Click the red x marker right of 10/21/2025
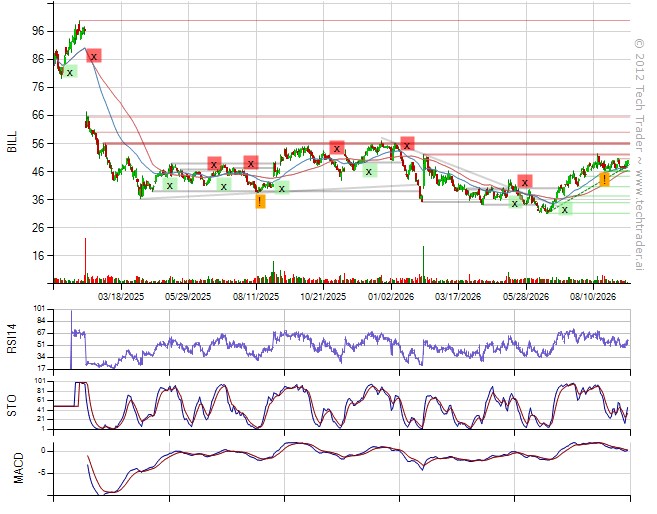Screen dimensions: 657x514 click(x=336, y=148)
